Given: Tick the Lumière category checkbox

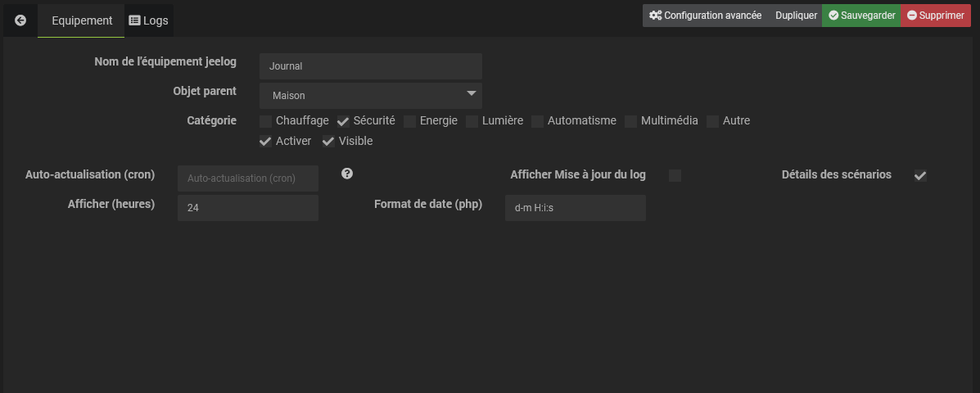Looking at the screenshot, I should click(472, 121).
